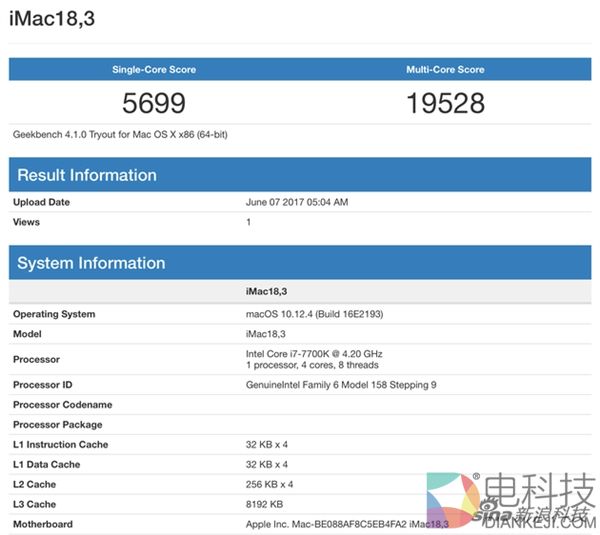This screenshot has width=600, height=535.
Task: Click the bold iMac18,3 table column header
Action: pyautogui.click(x=266, y=292)
